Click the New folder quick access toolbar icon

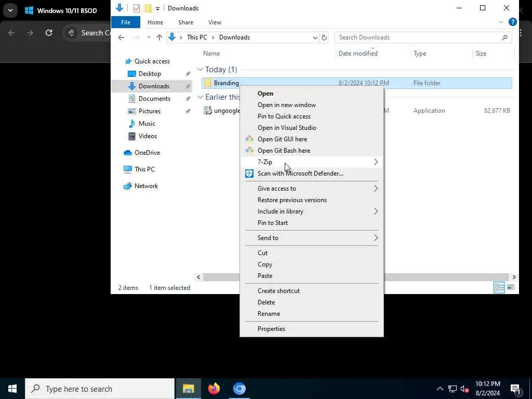pyautogui.click(x=148, y=8)
